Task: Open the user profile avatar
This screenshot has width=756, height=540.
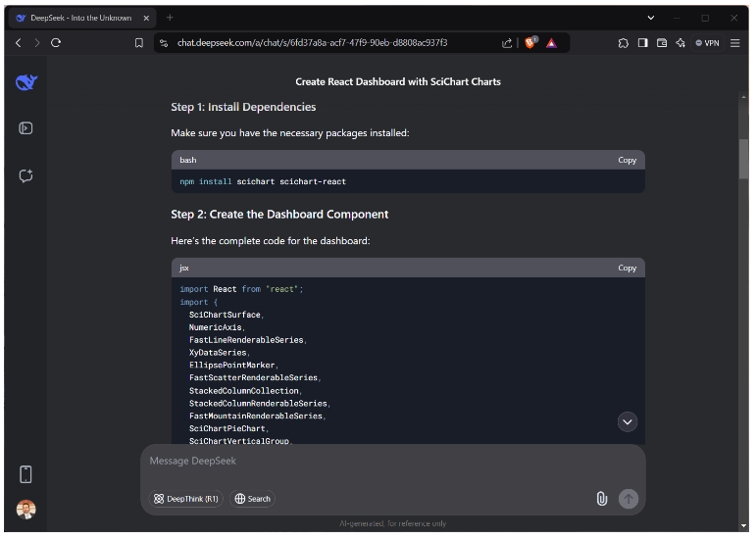Action: tap(26, 510)
